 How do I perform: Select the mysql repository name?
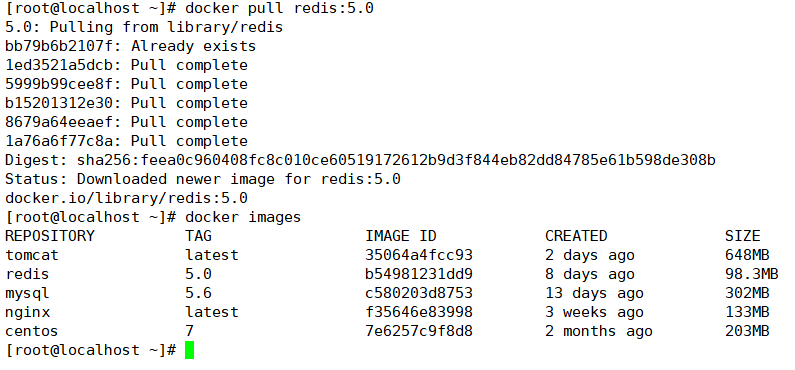click(x=27, y=293)
